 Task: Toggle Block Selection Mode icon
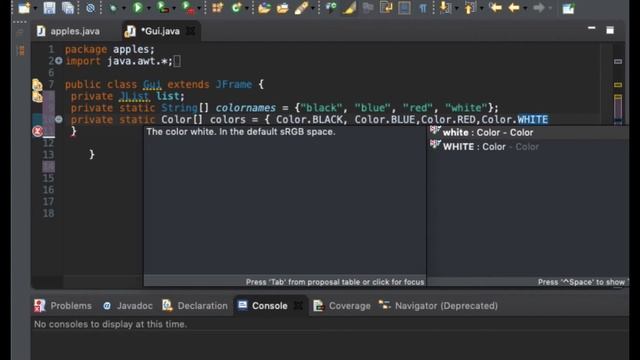pos(404,8)
